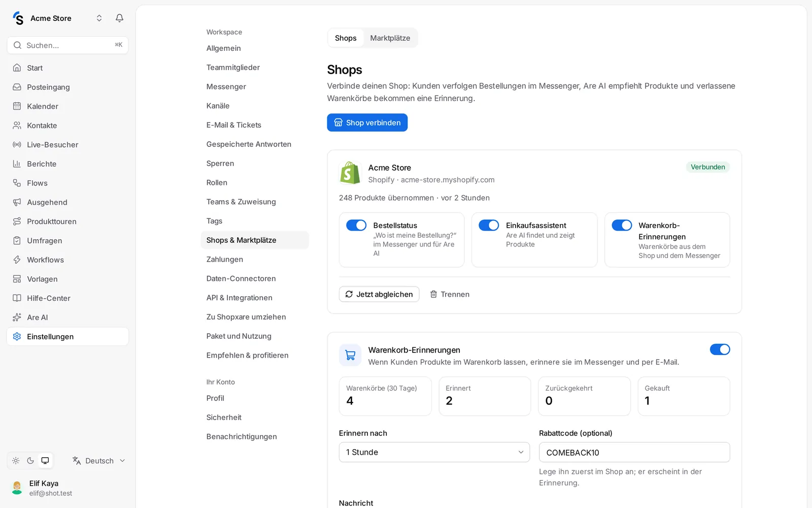Screen dimensions: 812x508
Task: Open Flows in the sidebar
Action: click(x=67, y=183)
